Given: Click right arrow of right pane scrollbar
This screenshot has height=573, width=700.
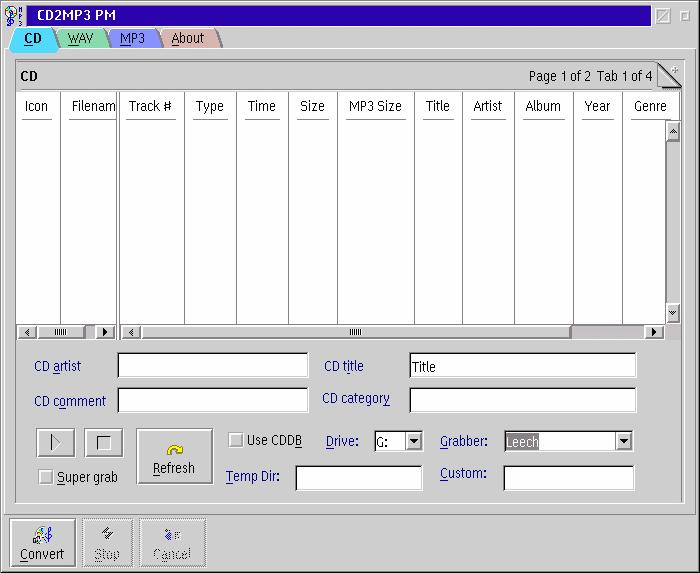Looking at the screenshot, I should (654, 332).
